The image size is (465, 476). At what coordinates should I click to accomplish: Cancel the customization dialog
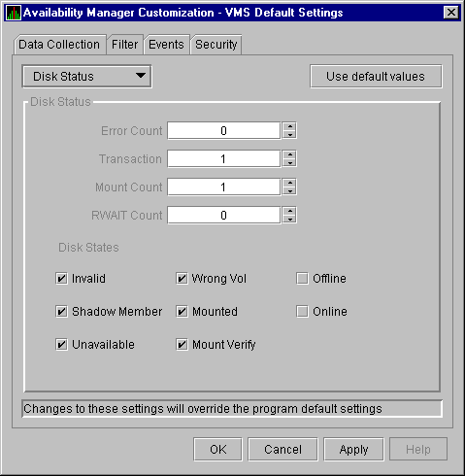coord(282,449)
